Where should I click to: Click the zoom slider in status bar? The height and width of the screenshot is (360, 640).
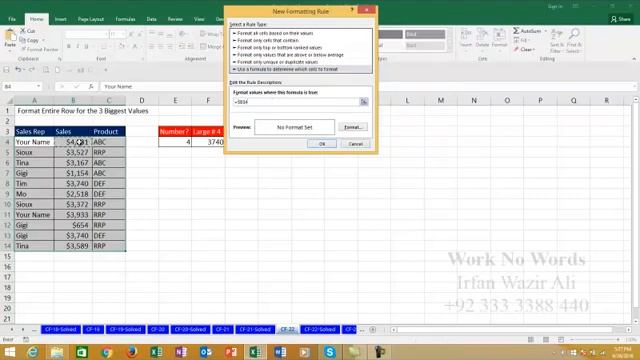(x=595, y=340)
